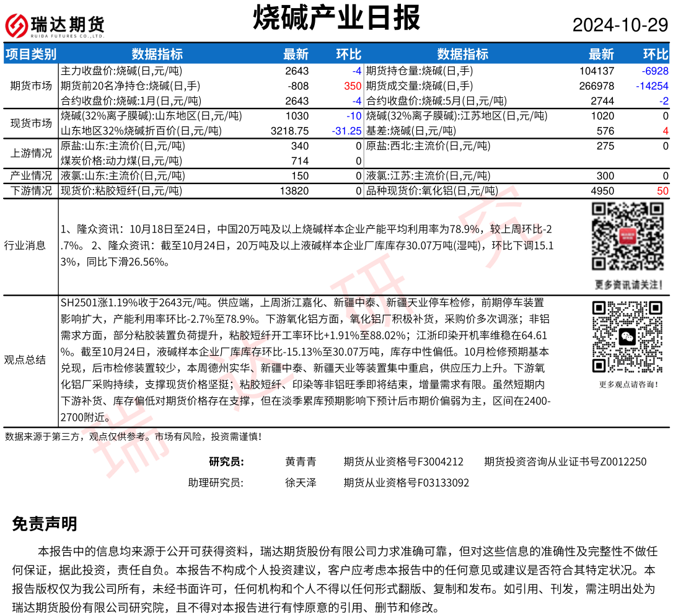Click the WeChat icon inside the lower QR code
The width and height of the screenshot is (673, 616).
click(628, 337)
